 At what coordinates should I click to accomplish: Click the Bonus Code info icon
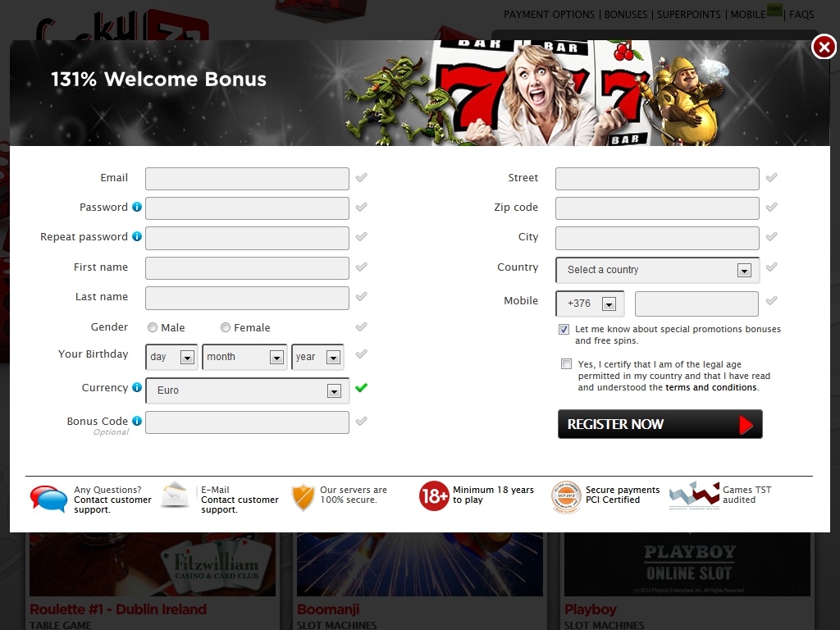(x=137, y=421)
